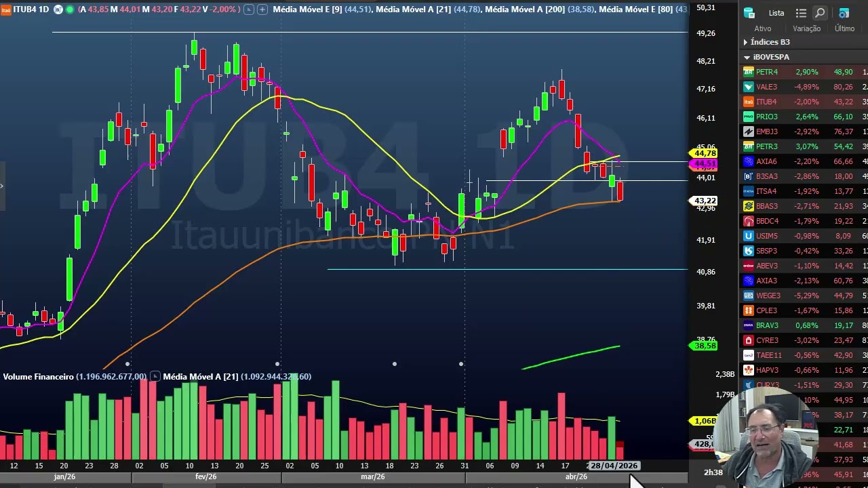
Task: Click Média Móvel A [21] label in volume panel
Action: pos(200,376)
